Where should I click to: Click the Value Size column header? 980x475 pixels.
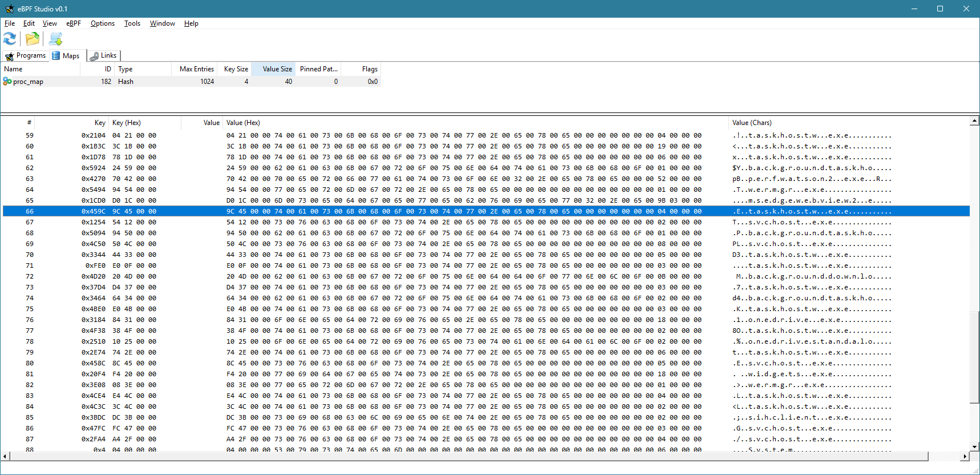pos(277,69)
